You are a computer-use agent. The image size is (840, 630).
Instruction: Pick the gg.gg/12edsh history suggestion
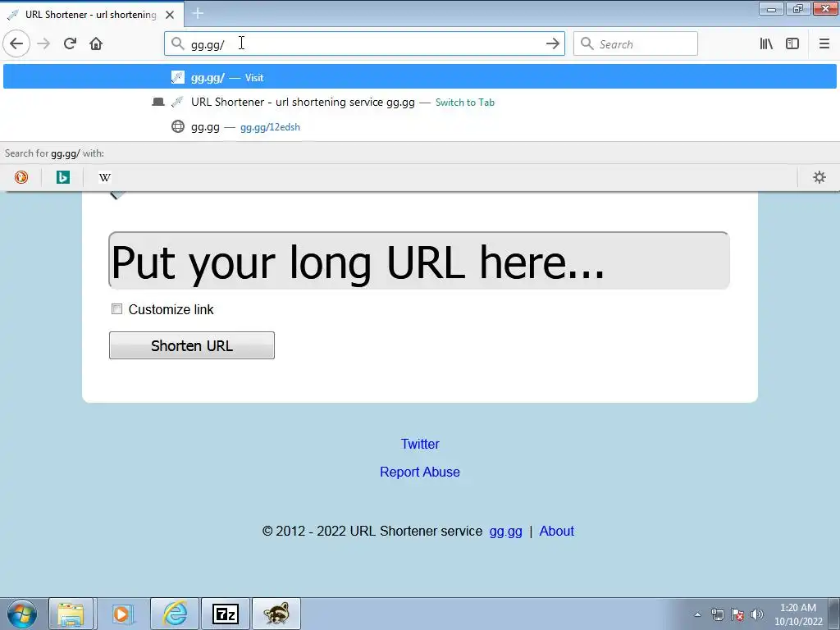coord(420,127)
